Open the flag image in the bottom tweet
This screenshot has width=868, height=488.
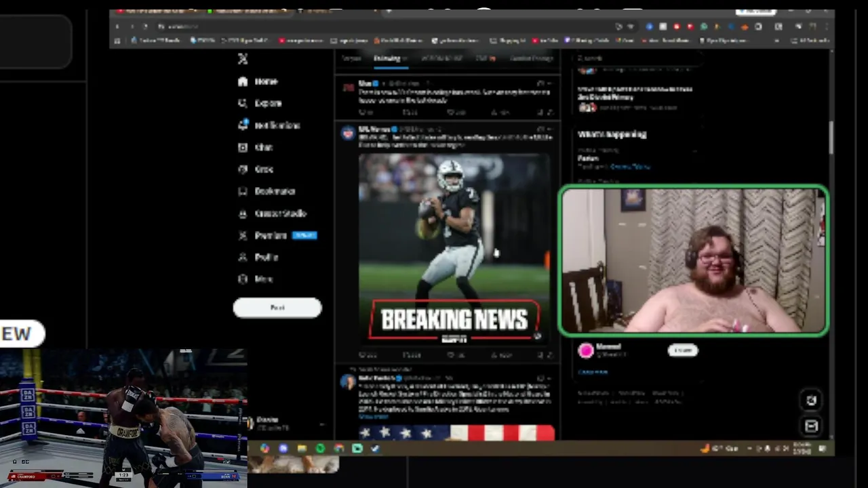pyautogui.click(x=456, y=432)
